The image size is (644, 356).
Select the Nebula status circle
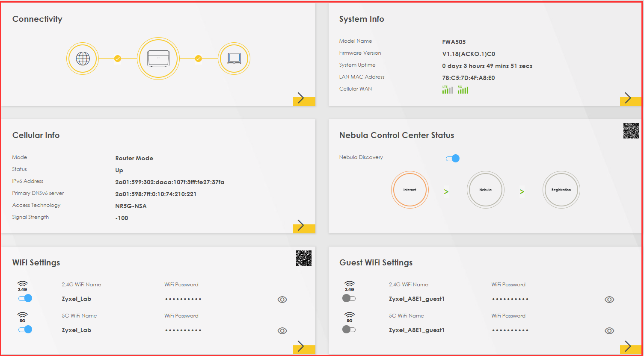click(x=485, y=189)
